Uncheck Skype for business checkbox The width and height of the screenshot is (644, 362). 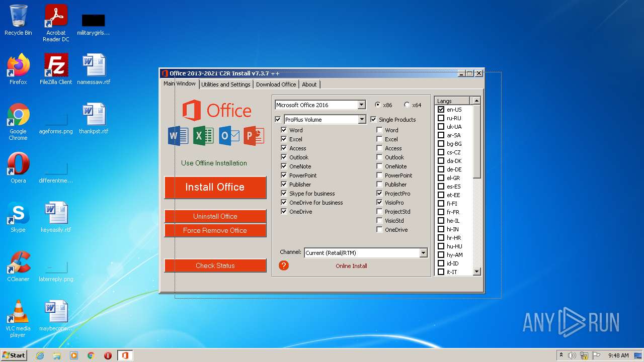click(x=284, y=193)
